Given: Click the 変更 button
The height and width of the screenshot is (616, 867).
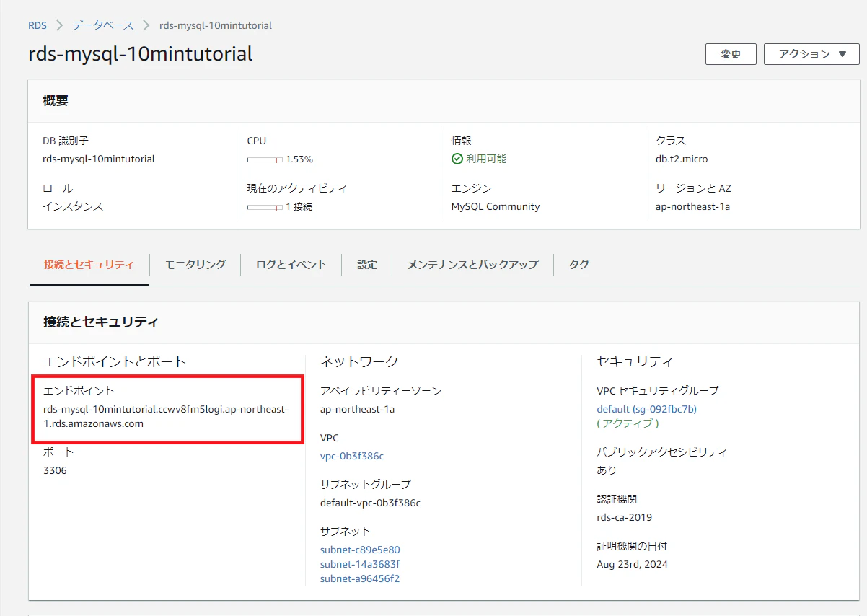Looking at the screenshot, I should point(731,54).
